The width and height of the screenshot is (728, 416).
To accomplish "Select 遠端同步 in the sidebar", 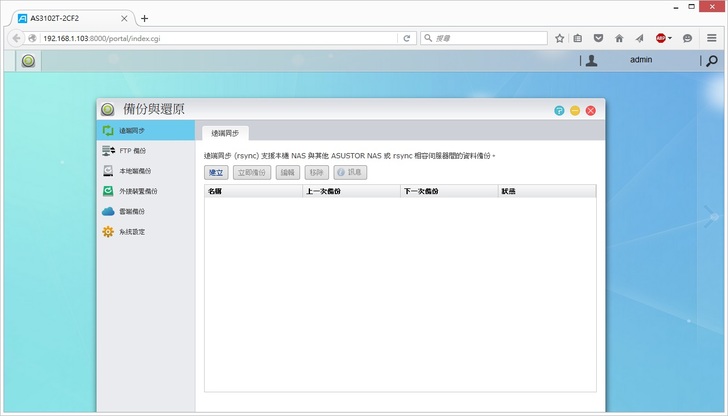I will tap(132, 131).
